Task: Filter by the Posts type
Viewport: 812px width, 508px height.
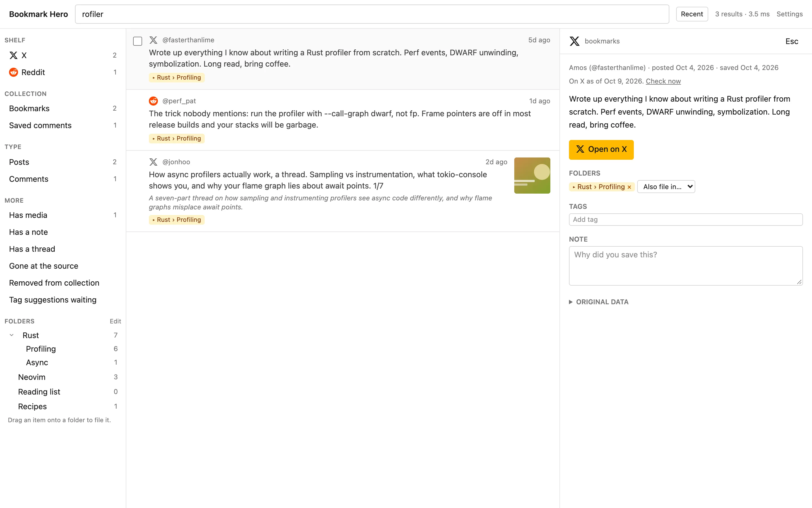Action: coord(63,162)
